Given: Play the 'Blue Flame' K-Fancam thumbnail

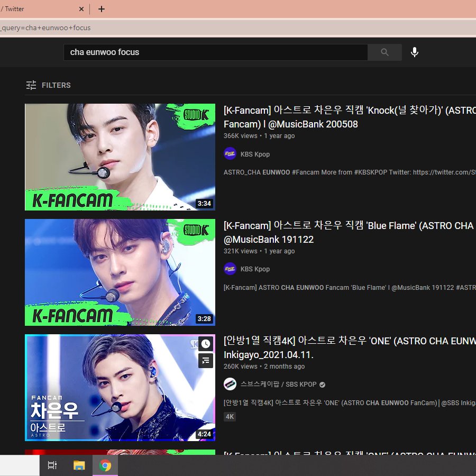Looking at the screenshot, I should (x=120, y=272).
